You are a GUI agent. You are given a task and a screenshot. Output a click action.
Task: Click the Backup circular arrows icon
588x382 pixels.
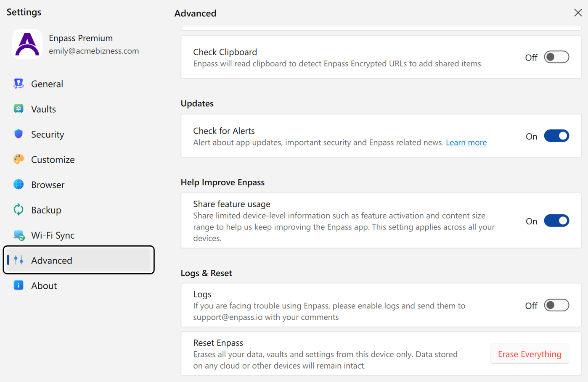click(19, 210)
